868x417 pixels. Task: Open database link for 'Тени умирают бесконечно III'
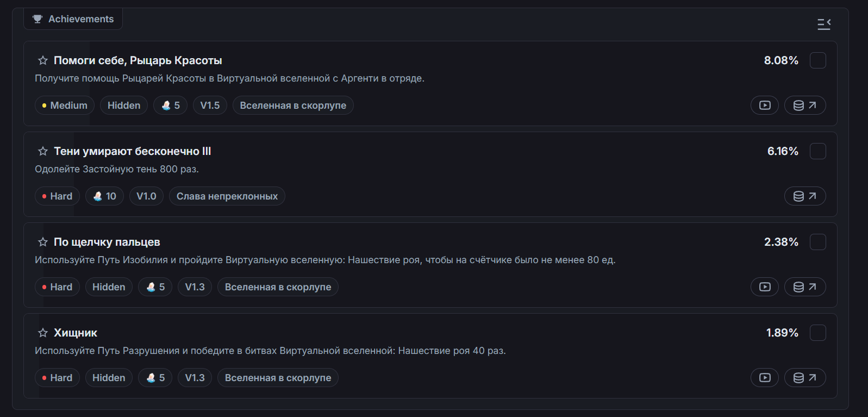[805, 196]
